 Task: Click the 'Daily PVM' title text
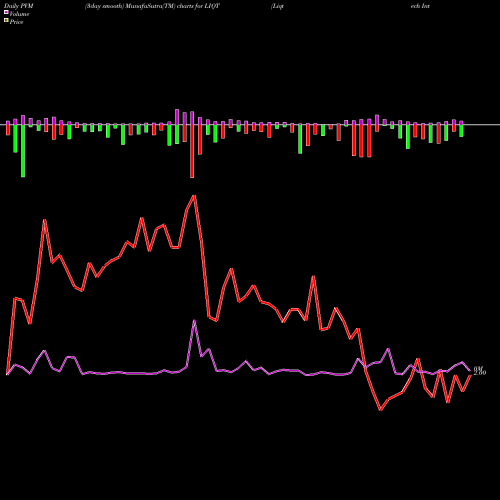(x=19, y=6)
